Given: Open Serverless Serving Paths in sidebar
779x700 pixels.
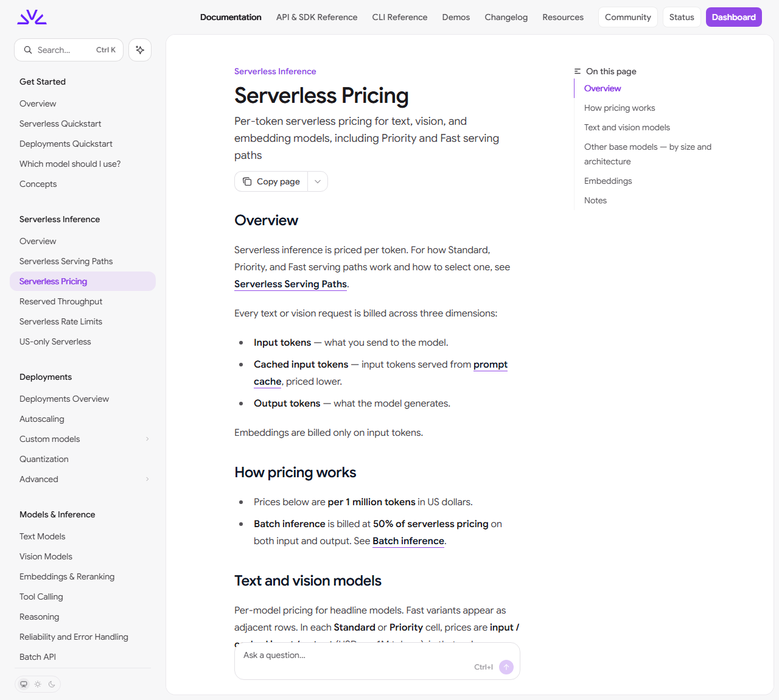Looking at the screenshot, I should click(x=83, y=261).
